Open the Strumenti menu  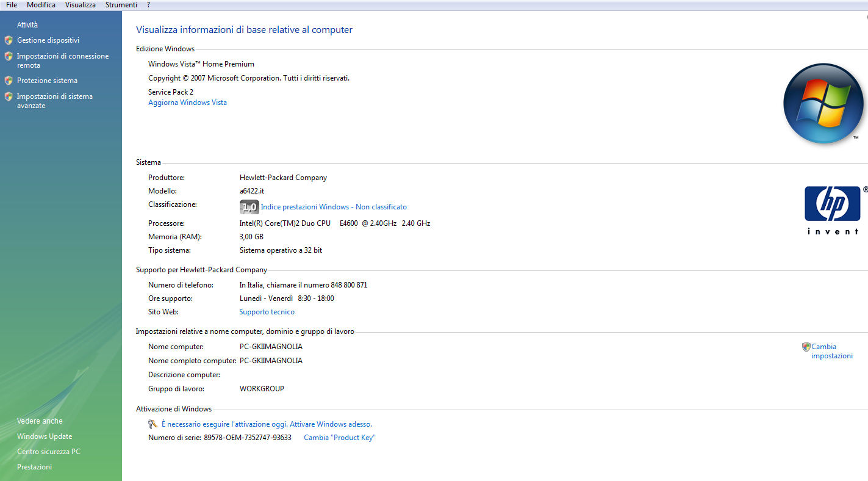tap(121, 5)
